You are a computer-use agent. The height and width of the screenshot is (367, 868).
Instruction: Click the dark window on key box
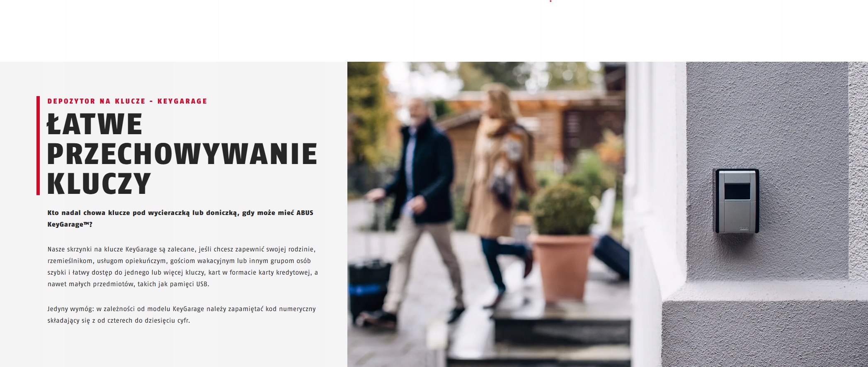click(737, 191)
